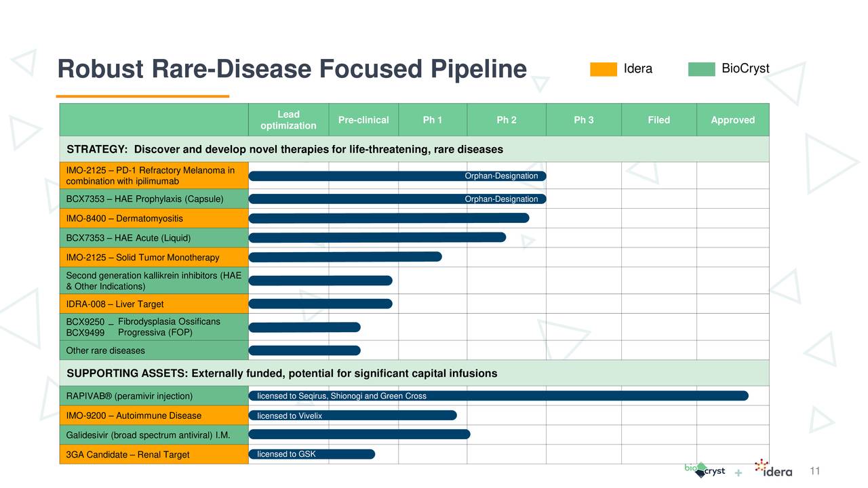Click the 'Ph 3' column header
Viewport: 868px width, 488px height.
click(x=583, y=120)
